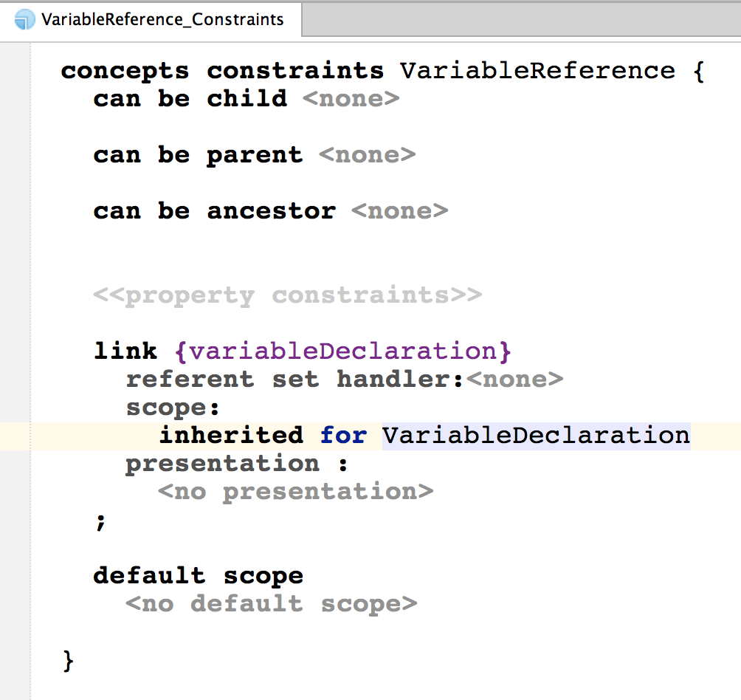741x700 pixels.
Task: Click the <no presentation> placeholder
Action: click(295, 491)
